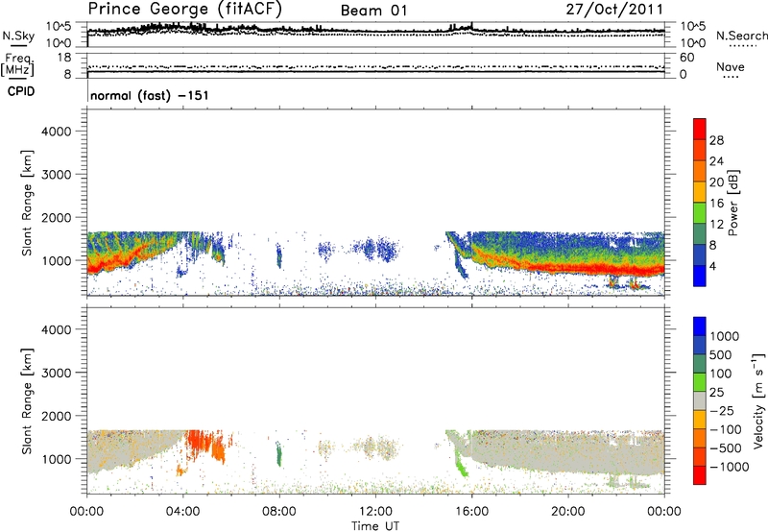This screenshot has width=768, height=532.
Task: Click the '12' label on the Power colorbar
Action: click(x=716, y=225)
